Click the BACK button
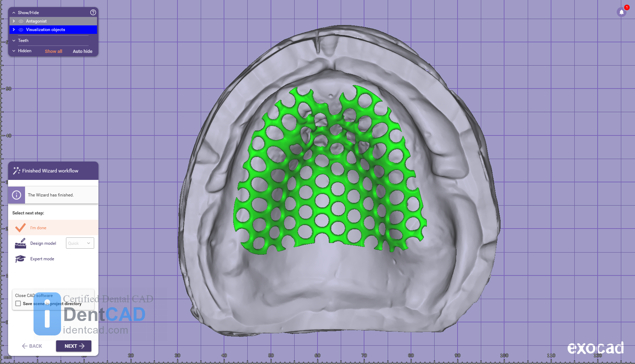Viewport: 635px width, 364px height. click(x=32, y=346)
